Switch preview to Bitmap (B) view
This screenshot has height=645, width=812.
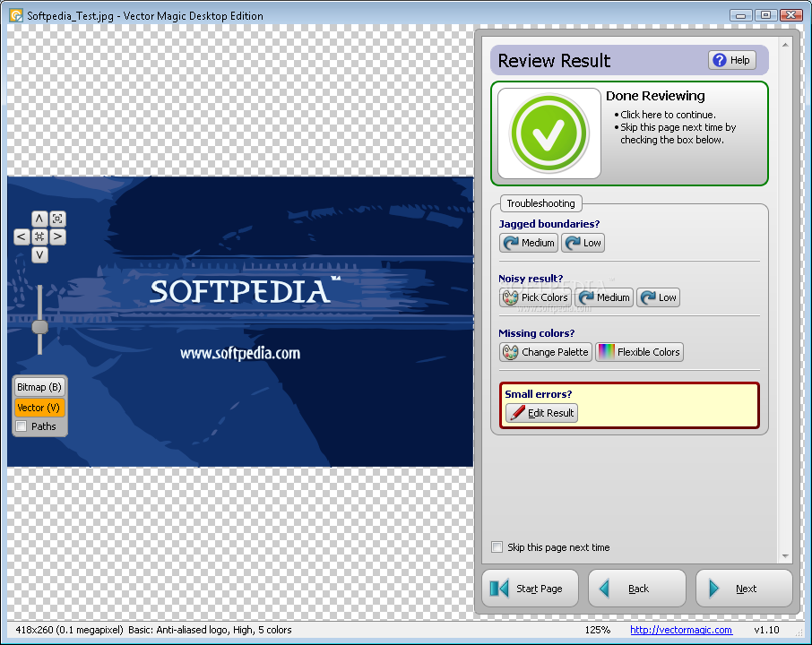click(39, 387)
